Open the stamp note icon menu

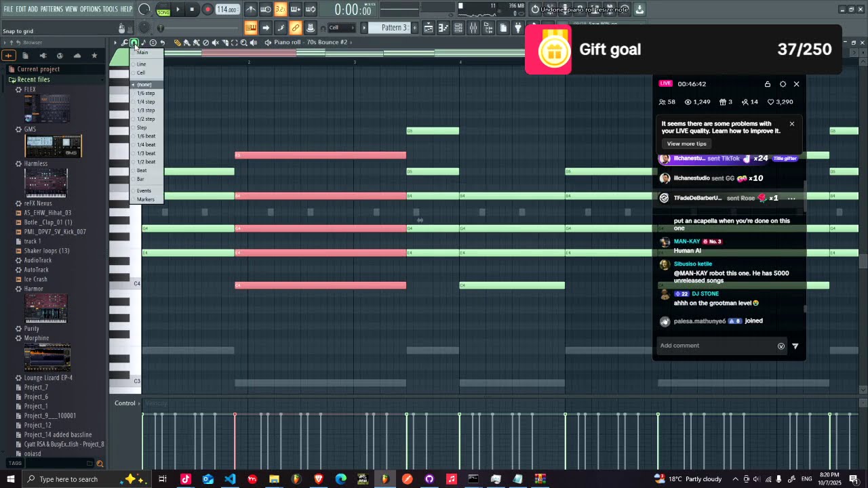click(x=143, y=43)
